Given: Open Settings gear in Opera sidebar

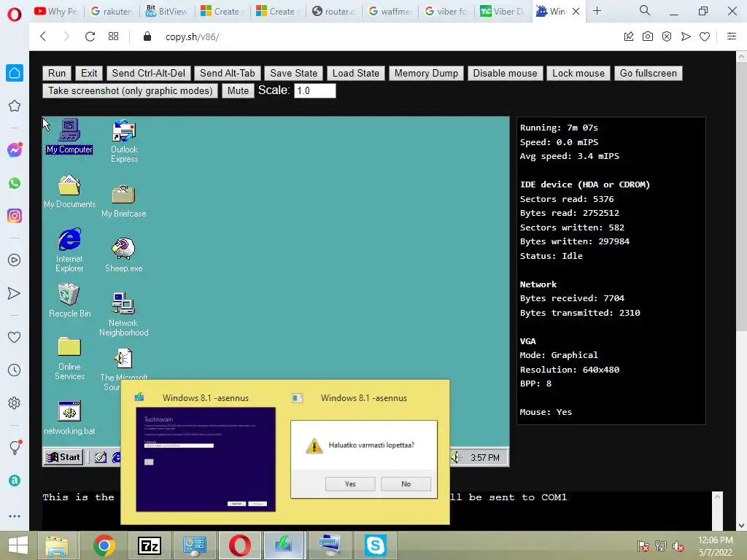Looking at the screenshot, I should [15, 402].
